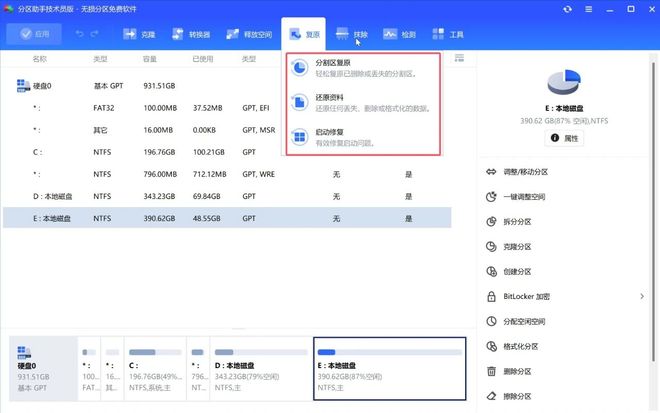Click the Apply (应用) checkmark button

coord(34,34)
